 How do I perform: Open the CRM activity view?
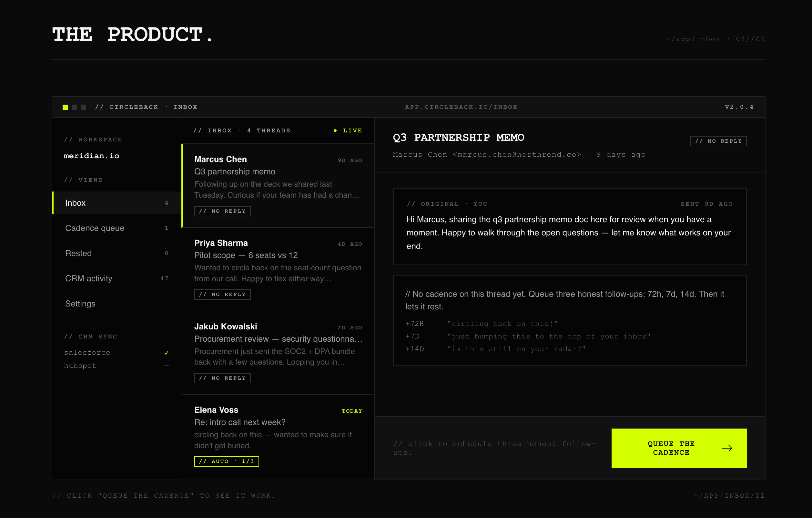coord(117,278)
